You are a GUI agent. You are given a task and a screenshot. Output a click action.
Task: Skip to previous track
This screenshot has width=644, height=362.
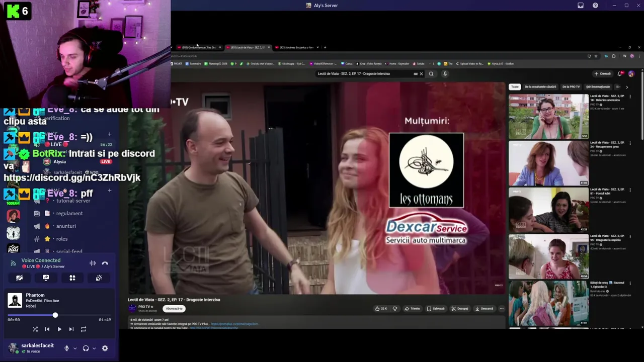pos(47,329)
